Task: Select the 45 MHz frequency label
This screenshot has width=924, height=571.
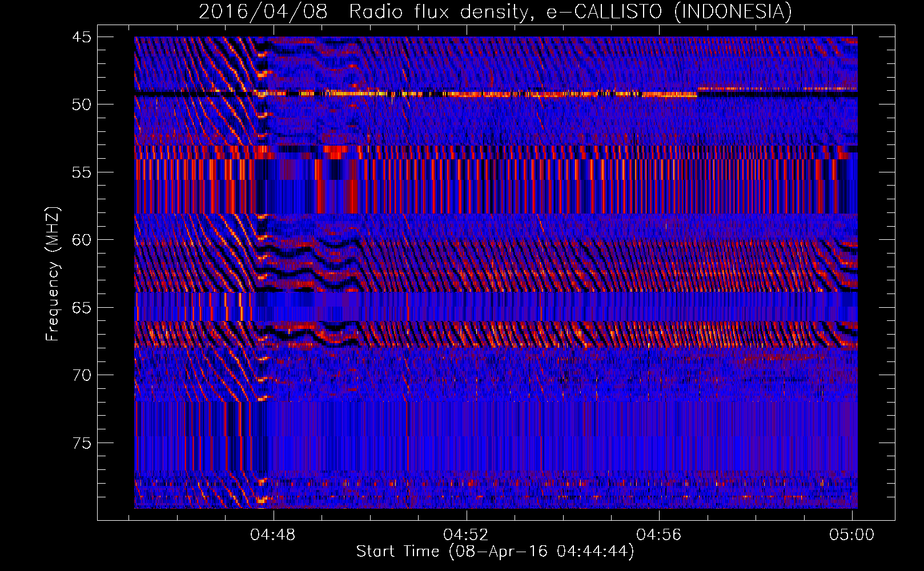Action: (81, 37)
